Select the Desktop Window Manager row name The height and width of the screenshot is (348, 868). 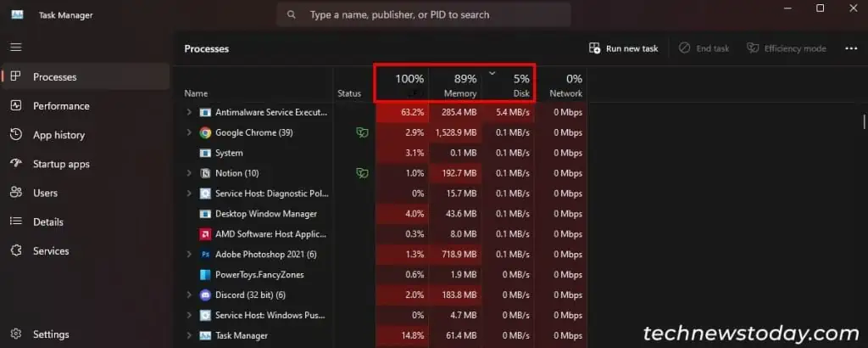(265, 214)
